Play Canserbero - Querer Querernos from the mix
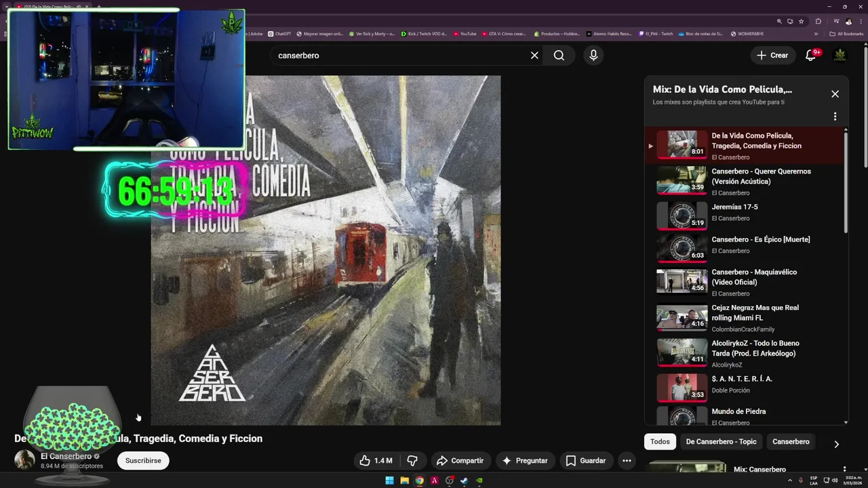Viewport: 868px width, 488px height. click(x=745, y=181)
